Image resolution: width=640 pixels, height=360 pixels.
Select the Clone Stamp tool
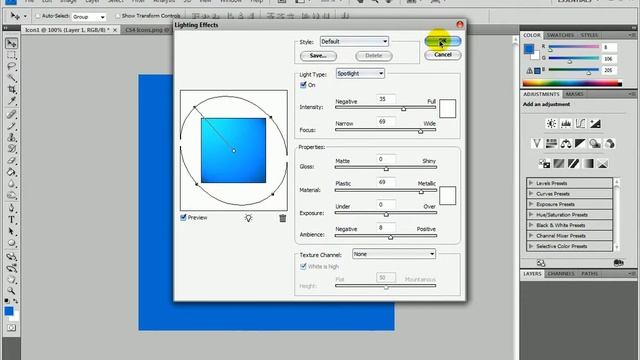click(x=11, y=138)
